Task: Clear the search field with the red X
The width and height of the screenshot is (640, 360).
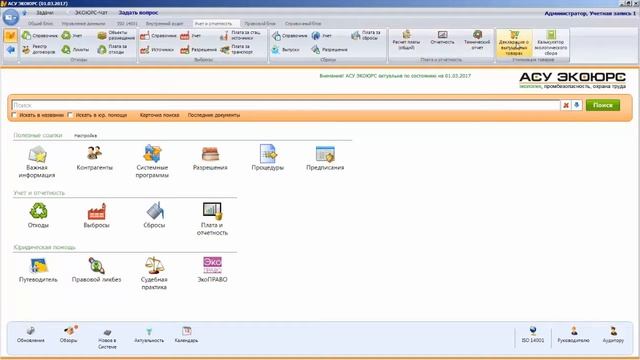Action: pos(566,105)
